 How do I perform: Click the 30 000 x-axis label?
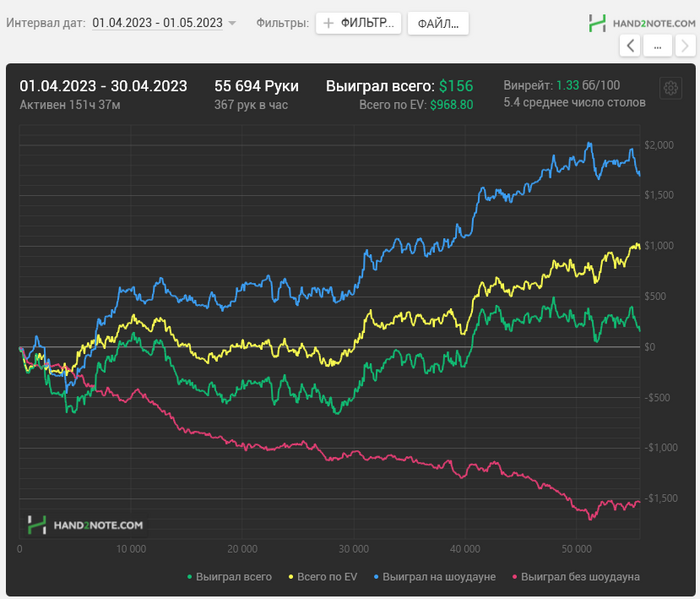pos(354,549)
